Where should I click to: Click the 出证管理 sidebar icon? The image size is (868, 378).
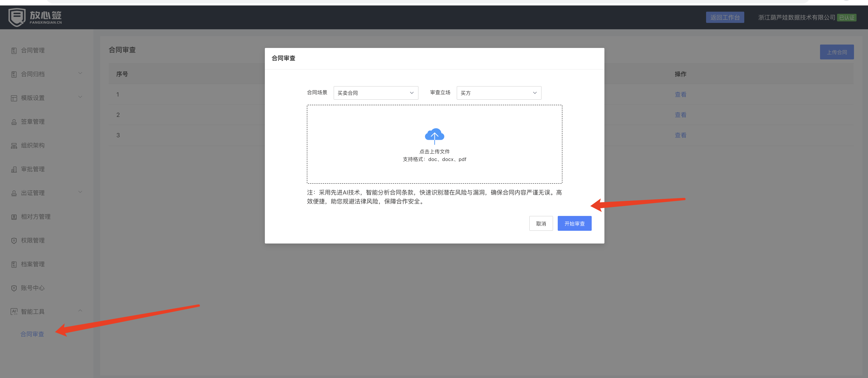(14, 193)
